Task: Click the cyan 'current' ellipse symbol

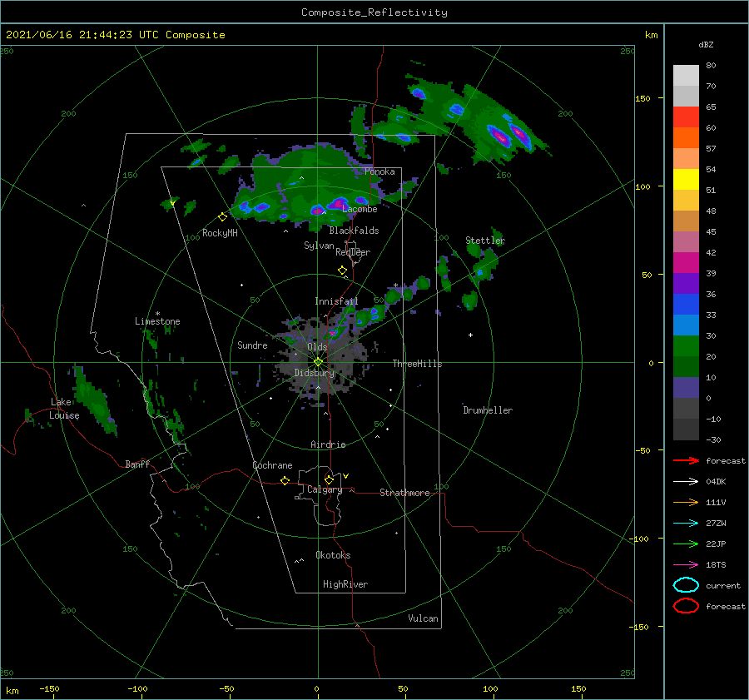Action: click(686, 585)
